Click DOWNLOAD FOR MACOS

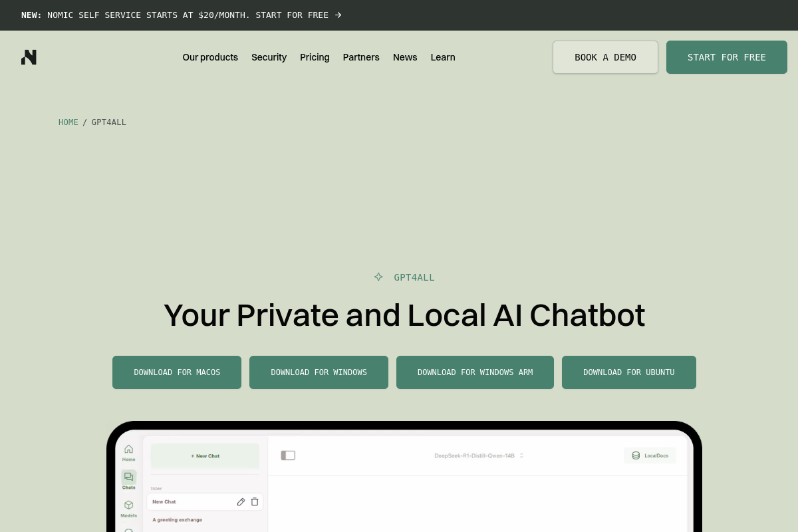[x=177, y=372]
